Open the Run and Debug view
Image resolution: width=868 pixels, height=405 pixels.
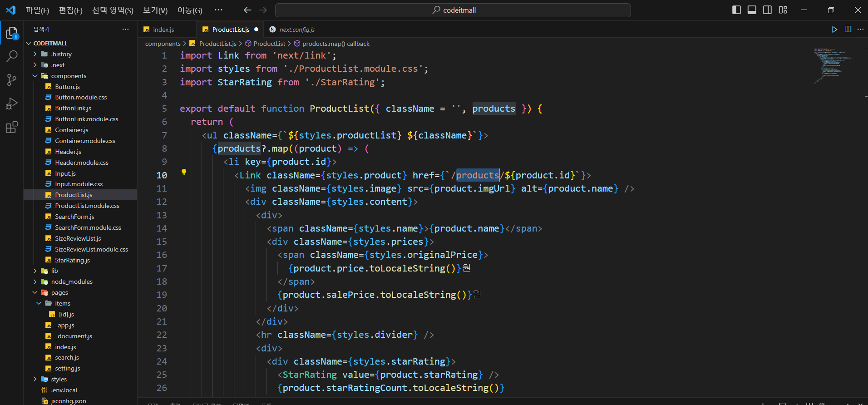12,104
